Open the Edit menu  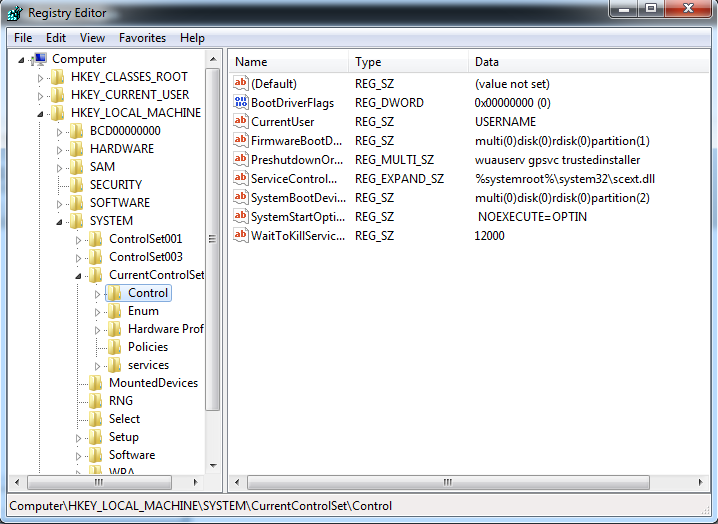coord(56,38)
